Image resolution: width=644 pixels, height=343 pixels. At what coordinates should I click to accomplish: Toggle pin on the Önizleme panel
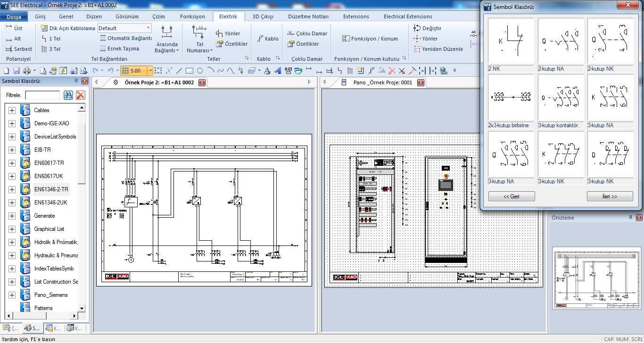pyautogui.click(x=631, y=218)
